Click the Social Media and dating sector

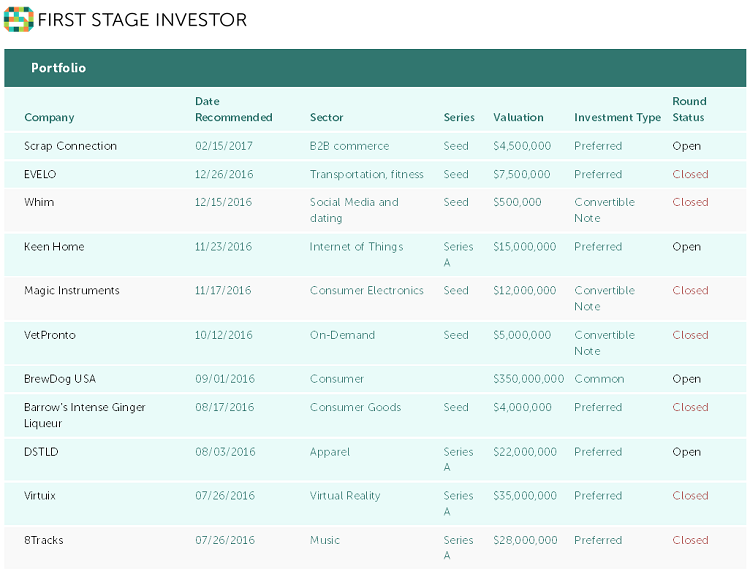(x=354, y=210)
